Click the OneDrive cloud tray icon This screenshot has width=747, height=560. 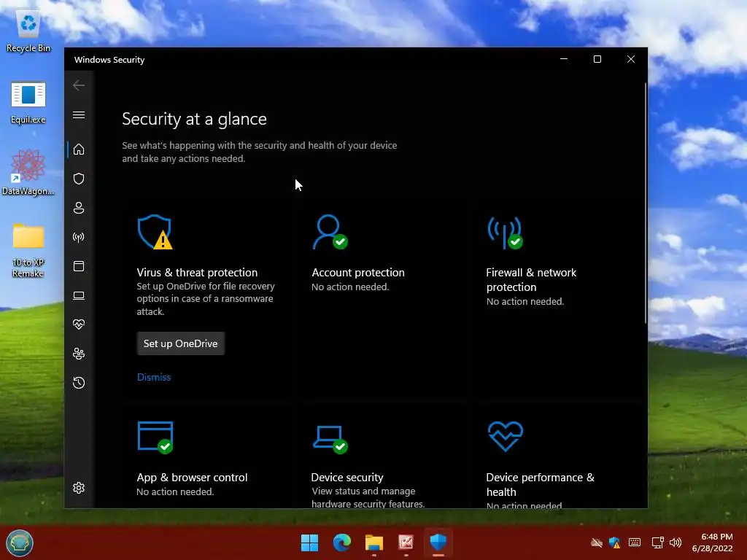(x=597, y=542)
